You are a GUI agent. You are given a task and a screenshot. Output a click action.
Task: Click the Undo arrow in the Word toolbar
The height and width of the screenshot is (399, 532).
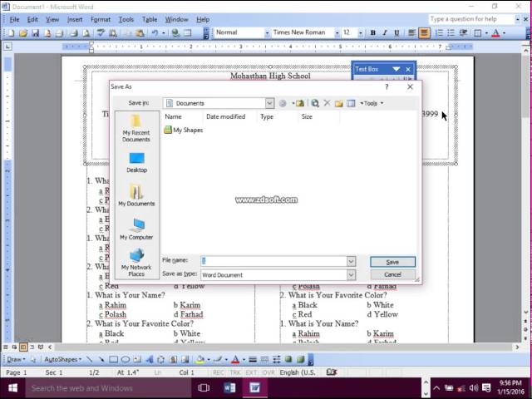pos(155,33)
